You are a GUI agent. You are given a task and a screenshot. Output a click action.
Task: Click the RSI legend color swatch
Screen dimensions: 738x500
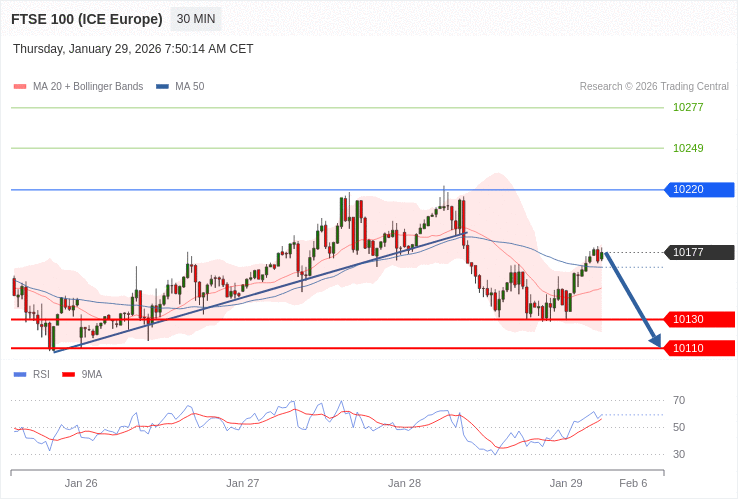pos(20,375)
